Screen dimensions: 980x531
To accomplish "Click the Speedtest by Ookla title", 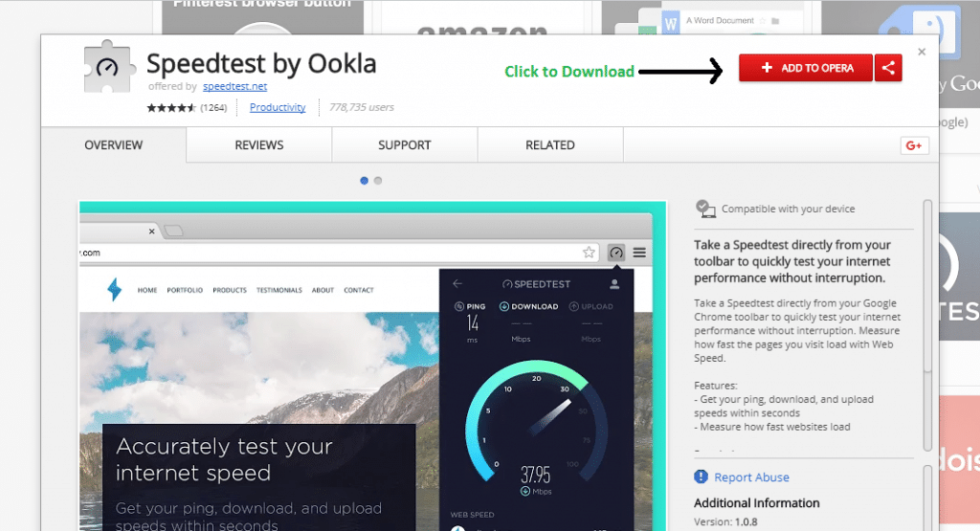I will click(x=261, y=64).
